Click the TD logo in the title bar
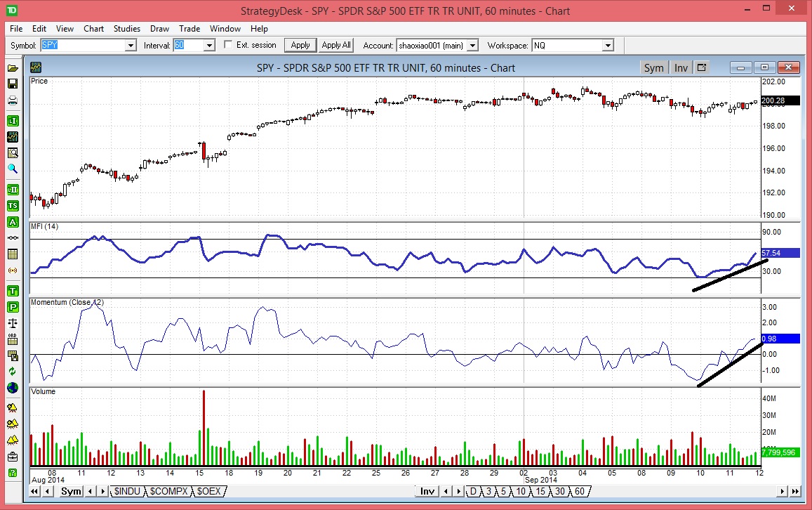 11,11
